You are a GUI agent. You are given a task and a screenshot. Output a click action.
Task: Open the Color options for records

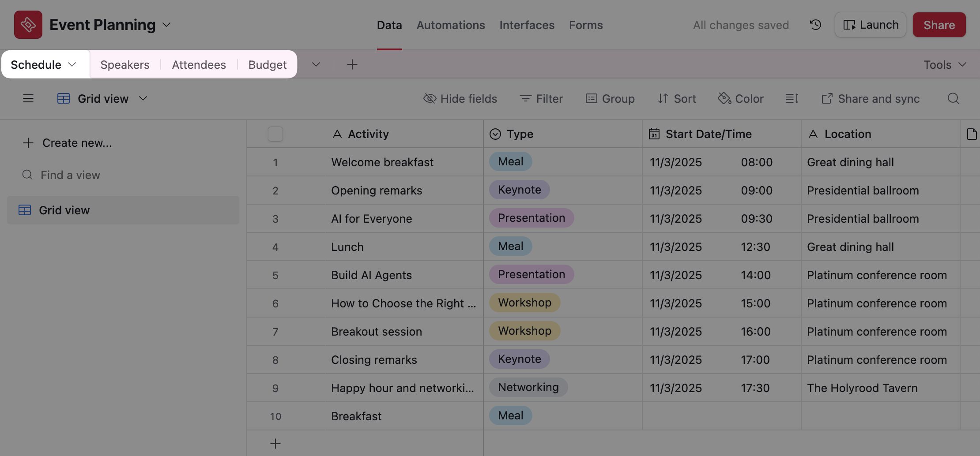coord(741,98)
